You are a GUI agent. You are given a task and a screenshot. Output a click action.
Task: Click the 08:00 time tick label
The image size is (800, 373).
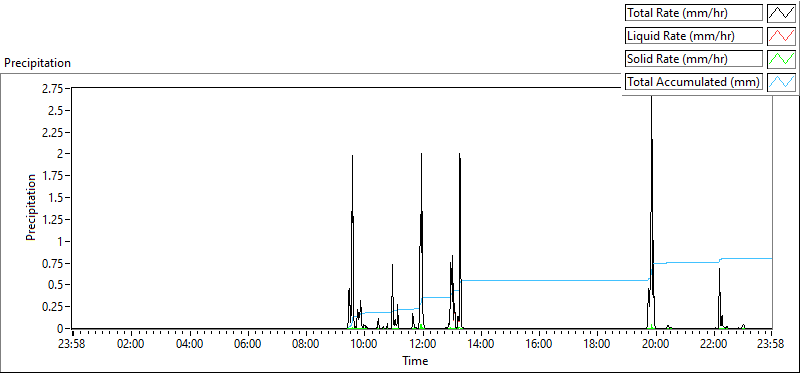[306, 343]
